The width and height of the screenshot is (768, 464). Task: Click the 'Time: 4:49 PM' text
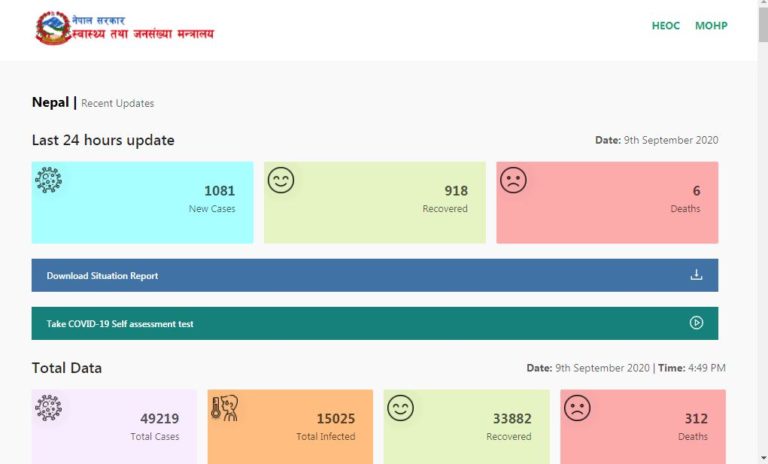[x=692, y=368]
